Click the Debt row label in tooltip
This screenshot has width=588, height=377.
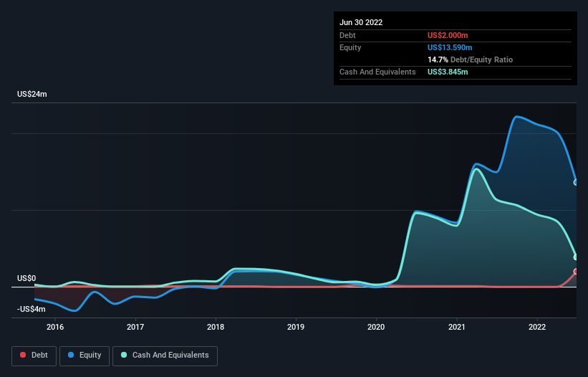(347, 35)
